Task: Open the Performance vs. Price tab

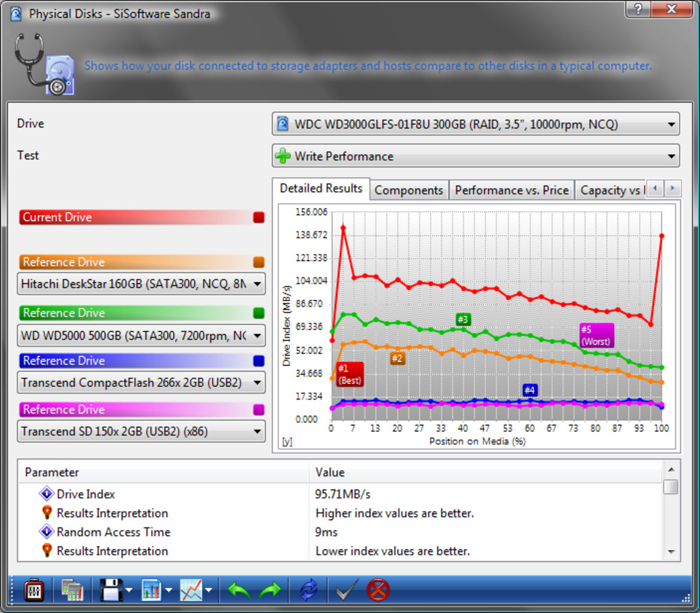Action: (x=511, y=191)
